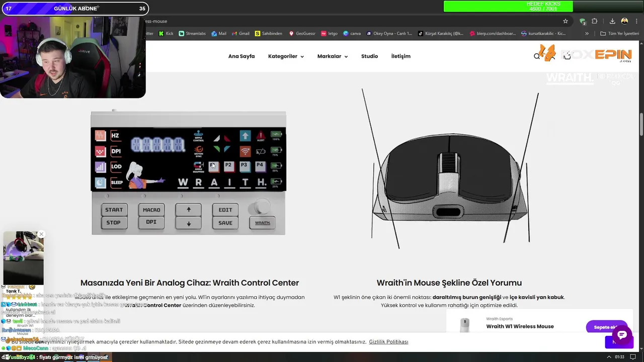The height and width of the screenshot is (362, 644).
Task: Open the browser downloads icon
Action: click(612, 21)
